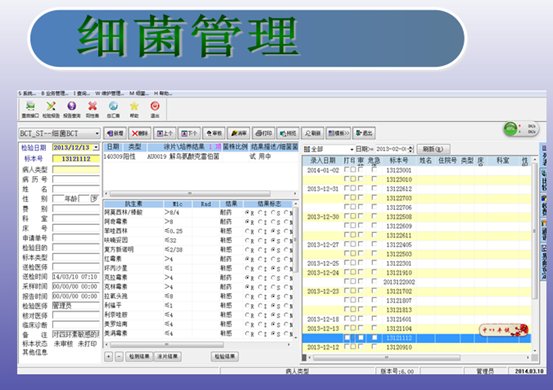Click the specimen list horizontal scrollbar
The height and width of the screenshot is (390, 553).
(x=387, y=358)
